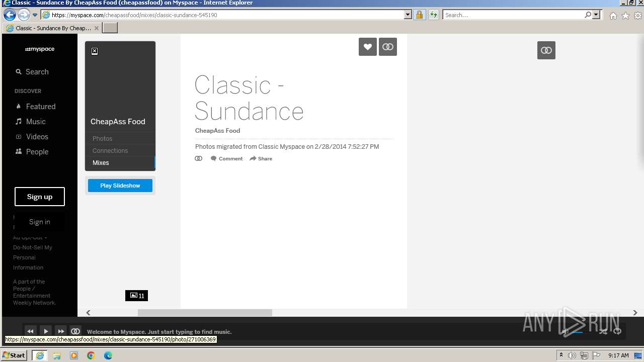644x362 pixels.
Task: Click the Do-Not-Sell My Personal Information link
Action: [33, 257]
